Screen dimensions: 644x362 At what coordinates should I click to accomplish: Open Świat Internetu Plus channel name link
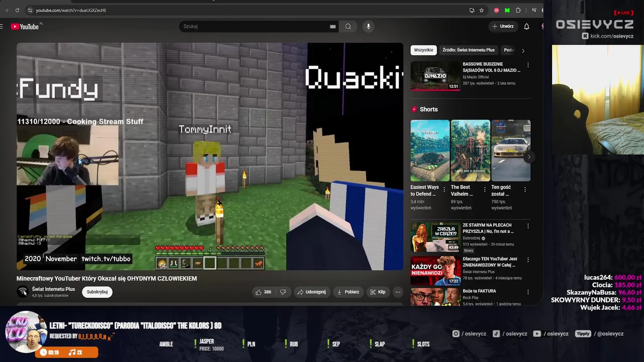click(53, 290)
